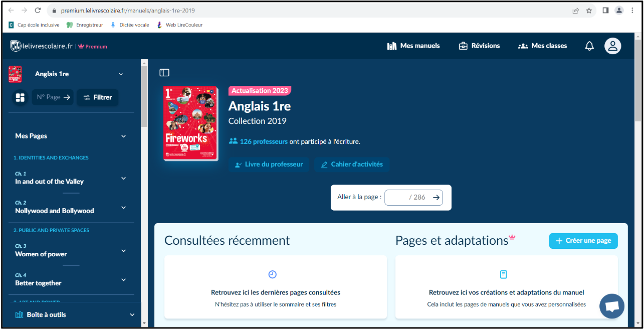
Task: Expand the Mes Pages section
Action: coord(123,136)
